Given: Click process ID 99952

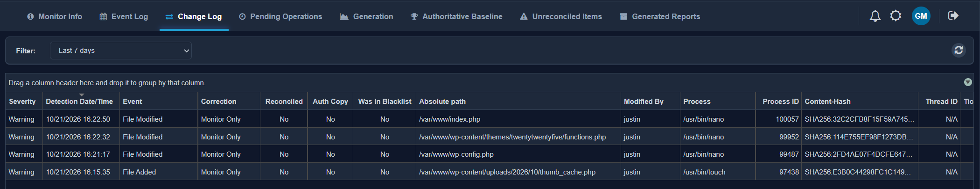Looking at the screenshot, I should 789,137.
